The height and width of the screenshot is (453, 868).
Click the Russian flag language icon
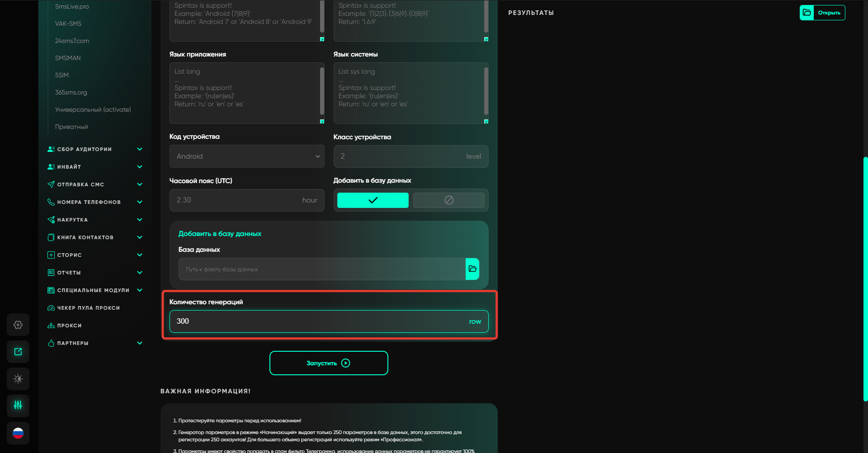[18, 433]
